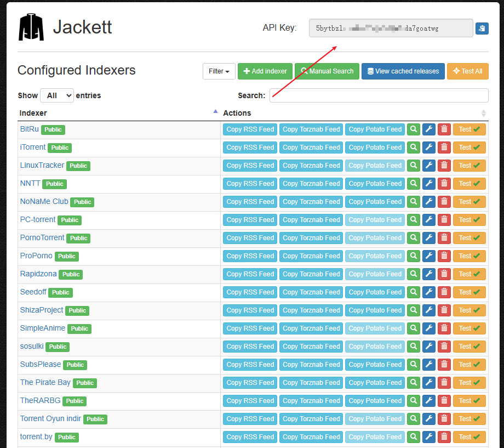This screenshot has height=448, width=504.
Task: Delete SimpleAnime with trash icon
Action: 444,328
